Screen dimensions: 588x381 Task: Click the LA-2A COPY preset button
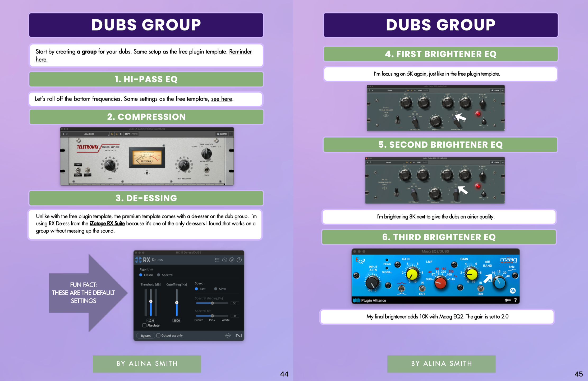click(x=127, y=134)
